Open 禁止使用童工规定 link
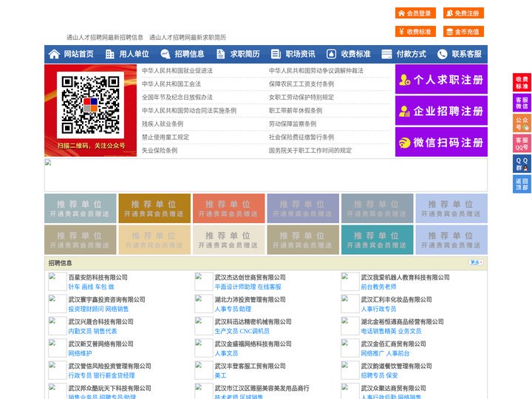This screenshot has height=399, width=532. coord(166,137)
